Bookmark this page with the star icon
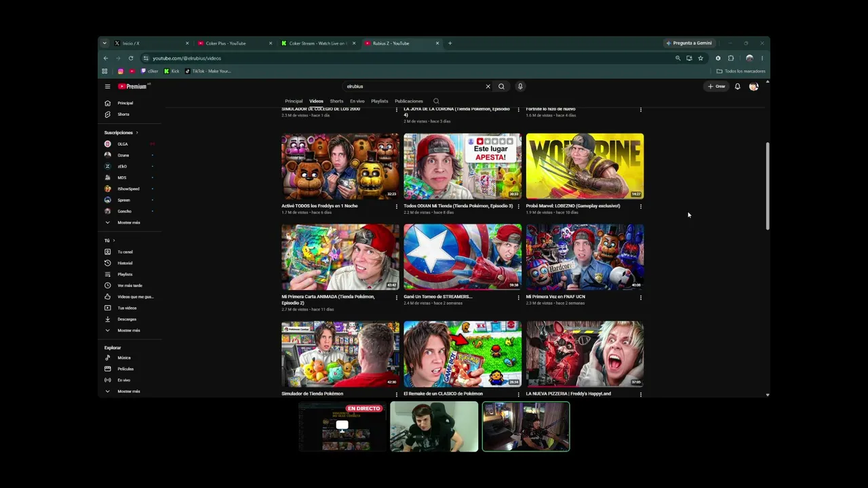This screenshot has height=488, width=868. click(x=701, y=58)
